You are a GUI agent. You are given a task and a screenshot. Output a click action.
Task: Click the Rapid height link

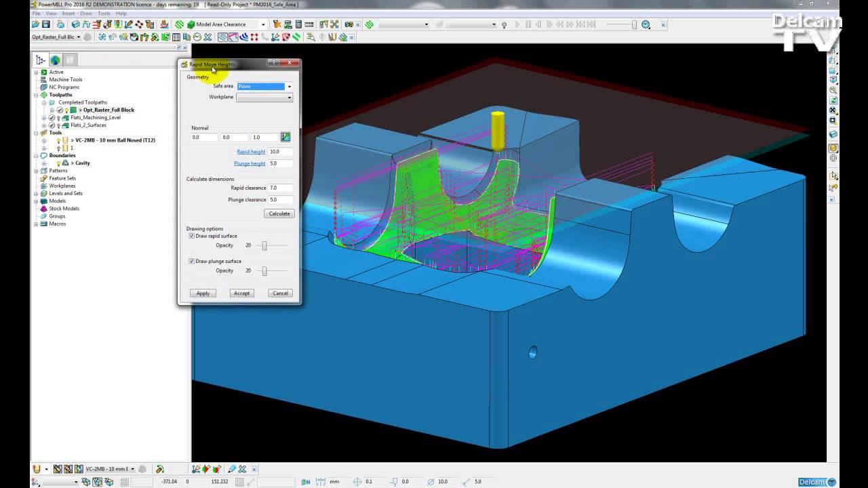point(251,152)
